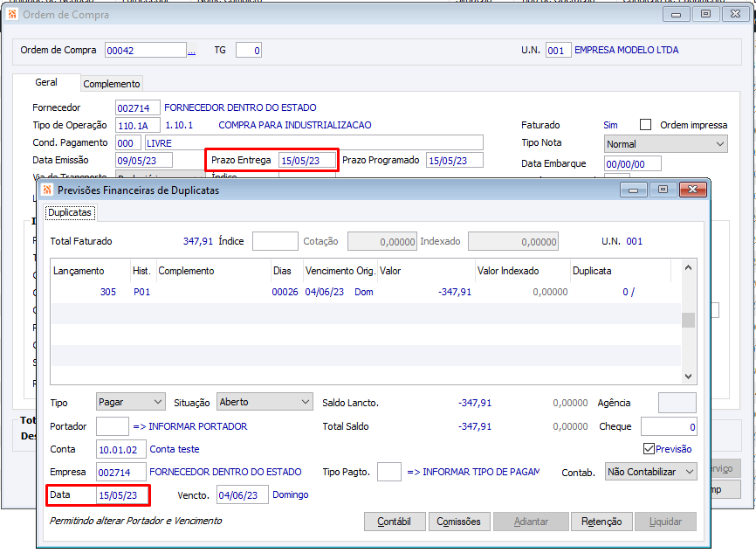Click the Fornecedor code field 002714

pos(138,108)
